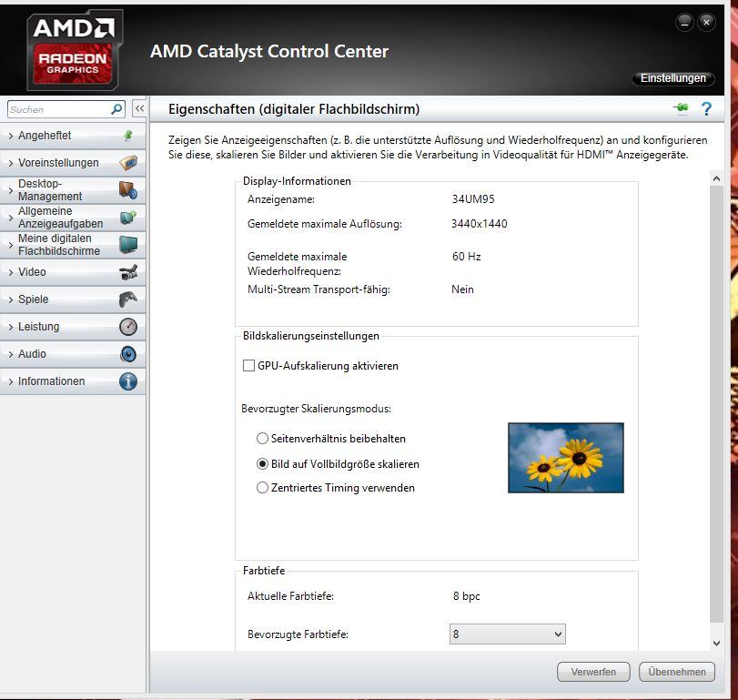Open the Desktop-Management menu item
Viewport: 738px width, 700px height.
73,190
